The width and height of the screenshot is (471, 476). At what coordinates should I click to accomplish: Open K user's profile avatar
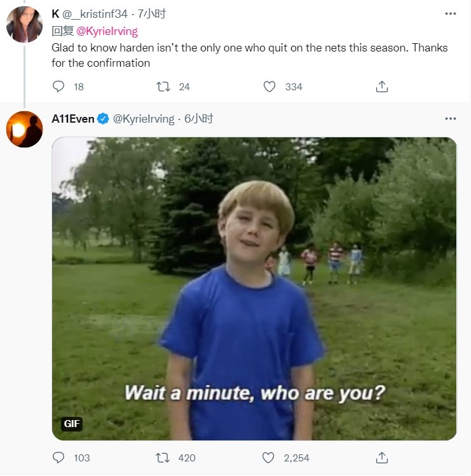coord(24,24)
